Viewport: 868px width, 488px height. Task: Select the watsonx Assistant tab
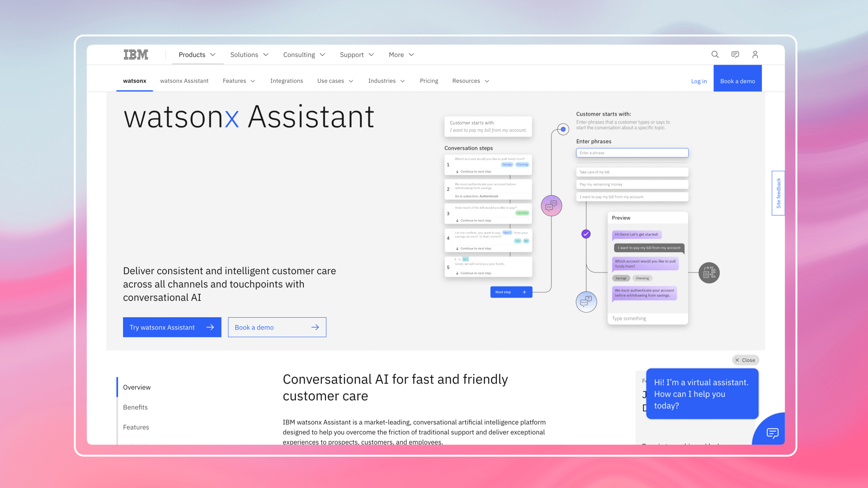point(184,80)
